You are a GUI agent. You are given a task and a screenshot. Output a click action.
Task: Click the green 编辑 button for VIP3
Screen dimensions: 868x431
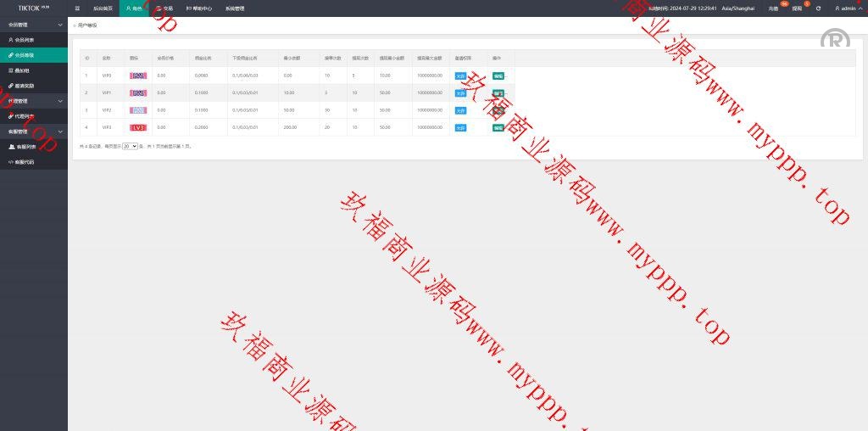click(498, 127)
